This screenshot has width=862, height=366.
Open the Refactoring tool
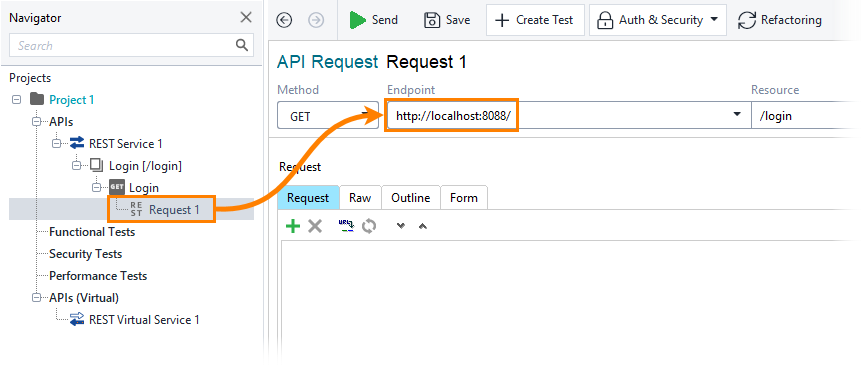pos(780,20)
